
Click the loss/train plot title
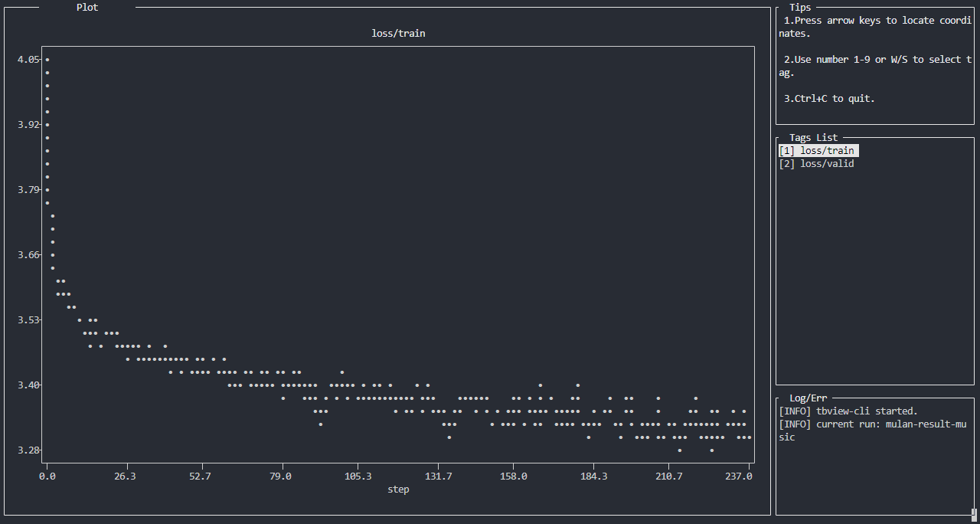coord(398,34)
